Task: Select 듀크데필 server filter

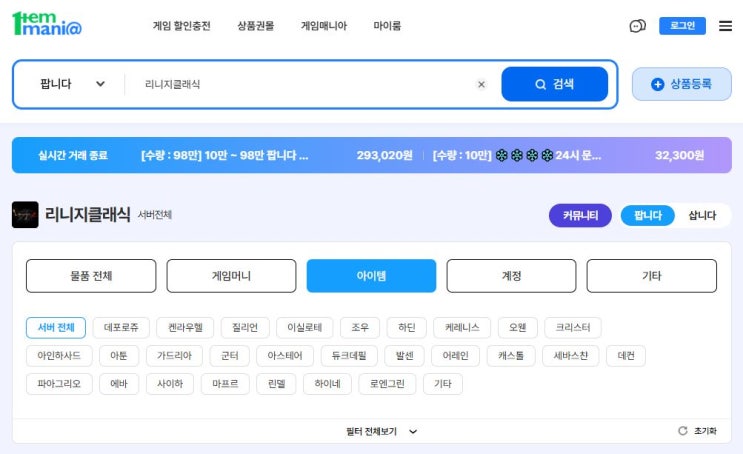Action: 349,356
